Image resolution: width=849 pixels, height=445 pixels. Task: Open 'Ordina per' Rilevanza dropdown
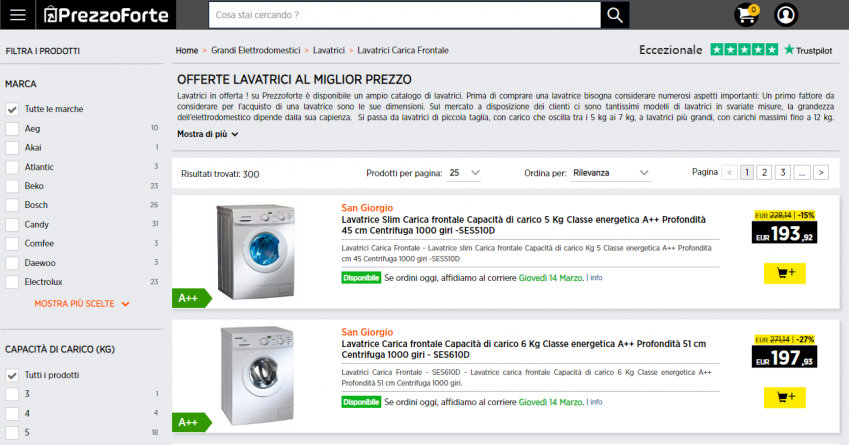(x=610, y=173)
